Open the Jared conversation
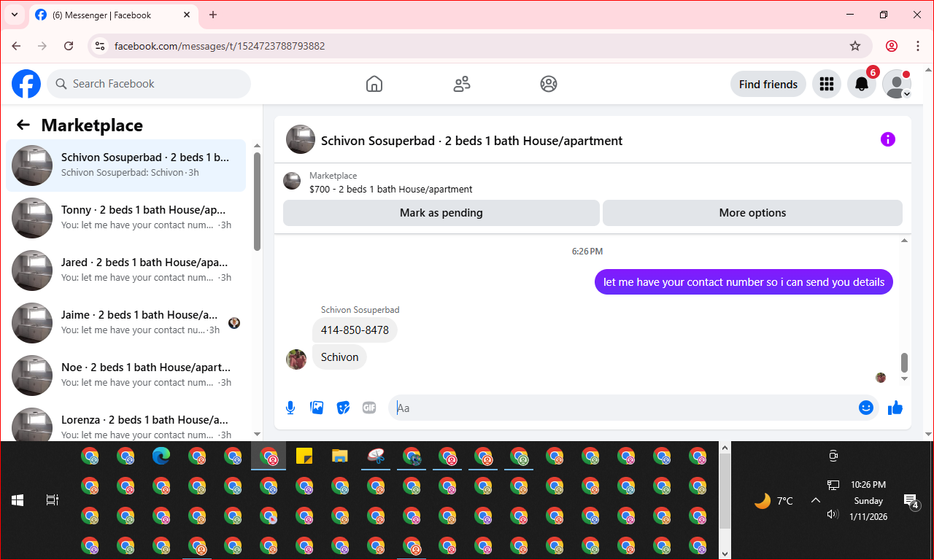This screenshot has width=934, height=560. (126, 271)
